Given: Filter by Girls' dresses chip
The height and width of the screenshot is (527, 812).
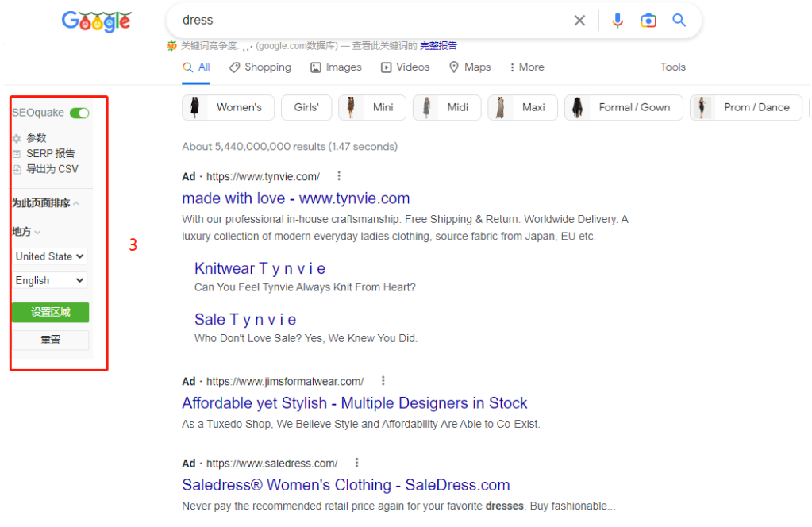Looking at the screenshot, I should (306, 108).
